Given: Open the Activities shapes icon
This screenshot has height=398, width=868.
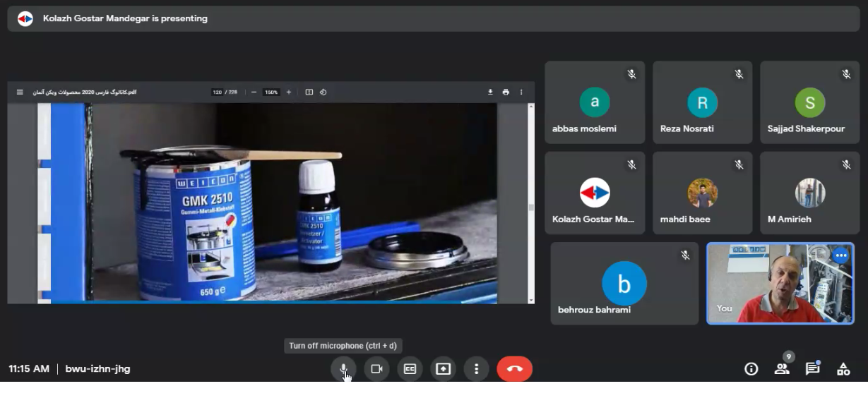Looking at the screenshot, I should [843, 368].
